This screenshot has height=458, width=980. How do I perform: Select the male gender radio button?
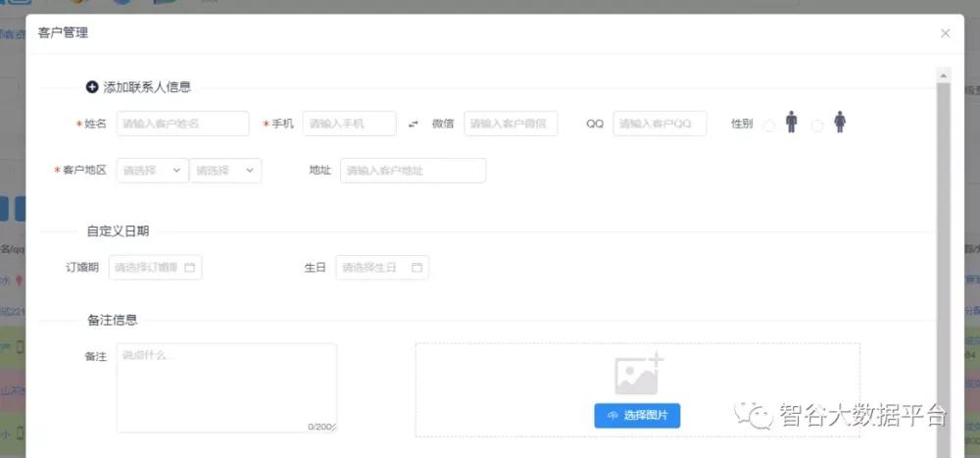768,125
